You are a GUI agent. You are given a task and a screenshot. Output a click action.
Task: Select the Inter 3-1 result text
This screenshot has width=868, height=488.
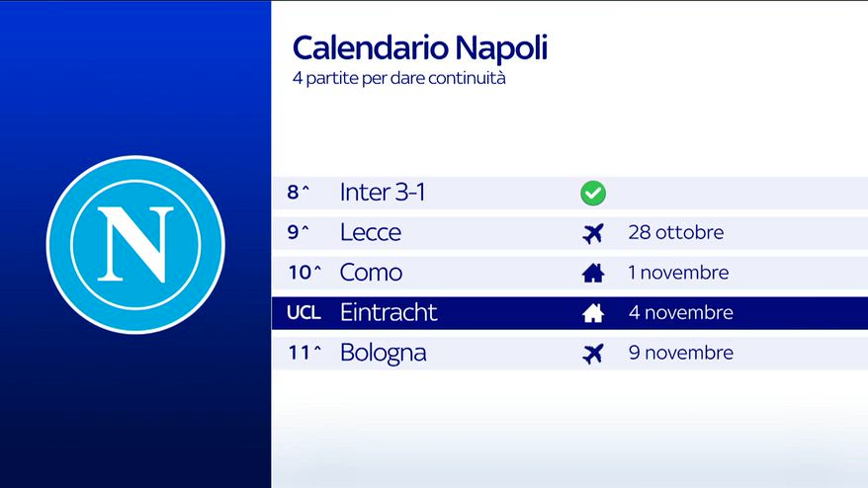pyautogui.click(x=383, y=193)
